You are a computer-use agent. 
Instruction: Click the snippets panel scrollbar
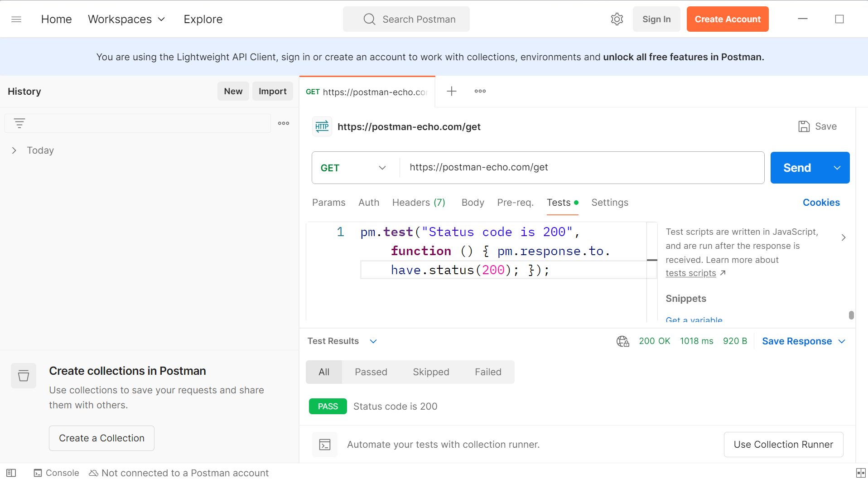851,315
